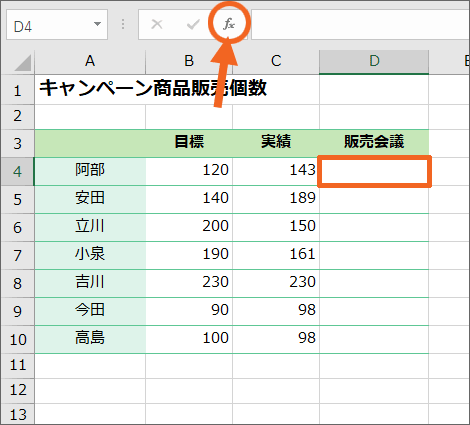The image size is (470, 425).
Task: Select row 6 header
Action: click(18, 227)
